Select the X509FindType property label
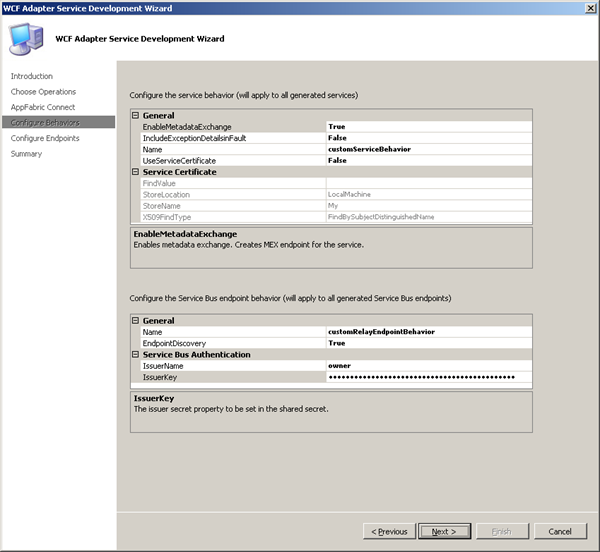The height and width of the screenshot is (552, 600). coord(167,217)
